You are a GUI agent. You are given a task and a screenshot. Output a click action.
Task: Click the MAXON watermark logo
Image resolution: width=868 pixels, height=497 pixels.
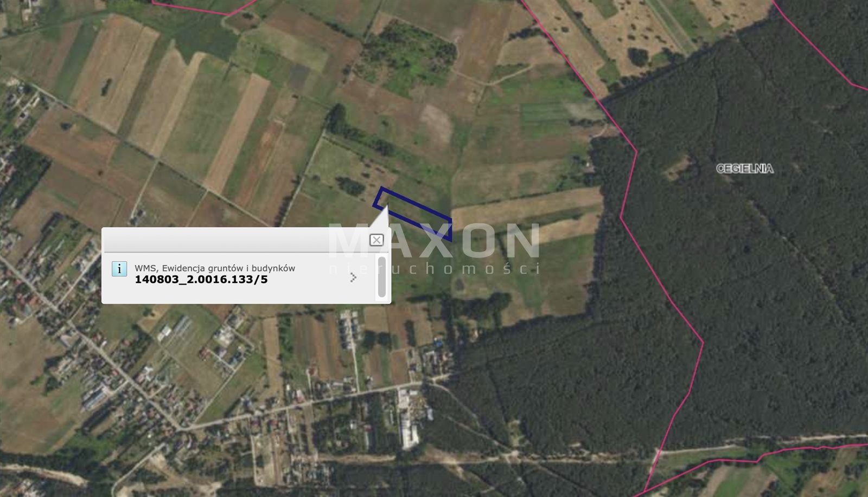pos(434,242)
